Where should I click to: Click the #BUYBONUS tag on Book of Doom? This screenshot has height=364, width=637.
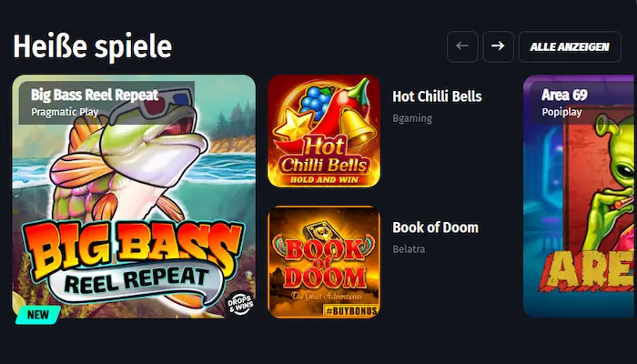pyautogui.click(x=351, y=311)
